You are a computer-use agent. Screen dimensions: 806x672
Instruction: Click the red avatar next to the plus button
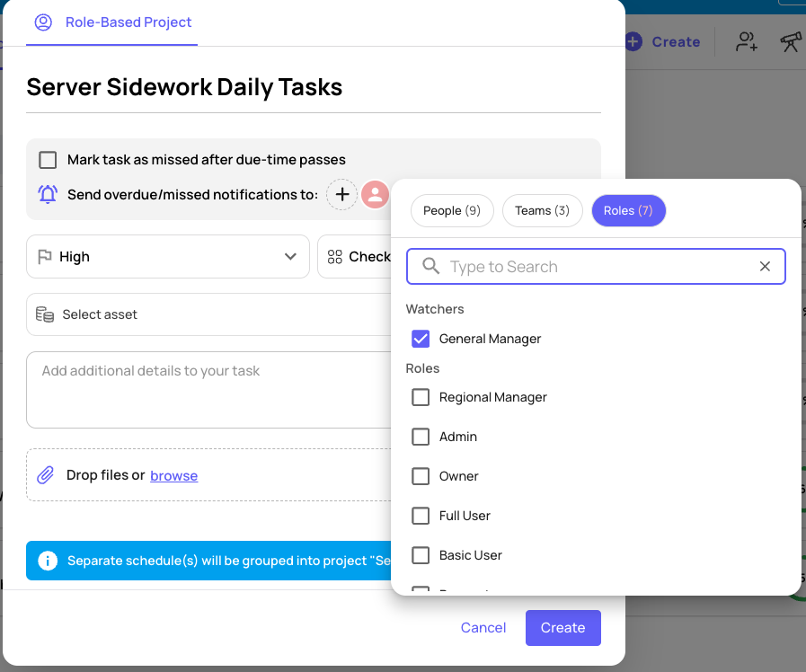pyautogui.click(x=375, y=194)
